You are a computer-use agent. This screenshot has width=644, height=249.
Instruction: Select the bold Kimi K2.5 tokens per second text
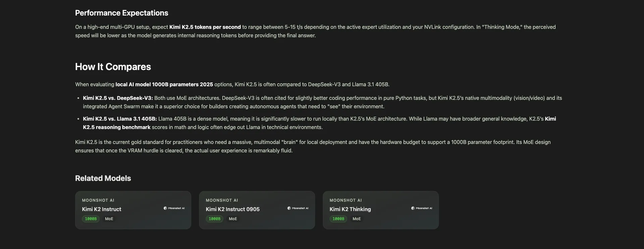click(205, 27)
